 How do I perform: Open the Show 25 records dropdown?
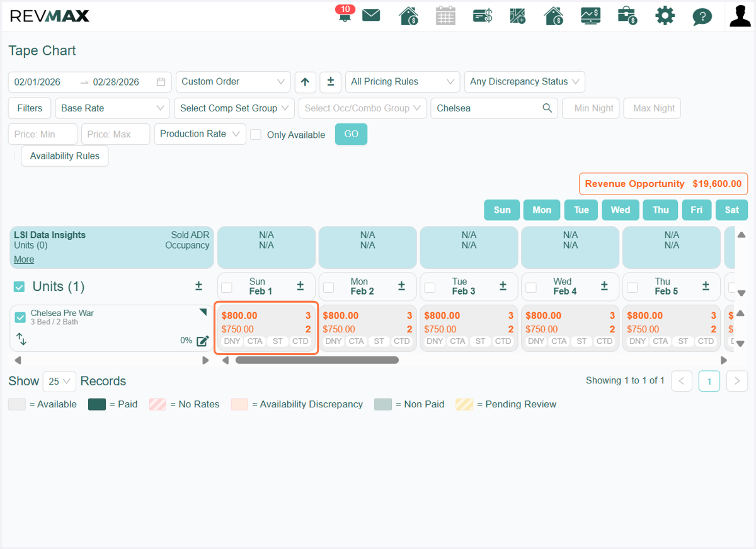(59, 382)
